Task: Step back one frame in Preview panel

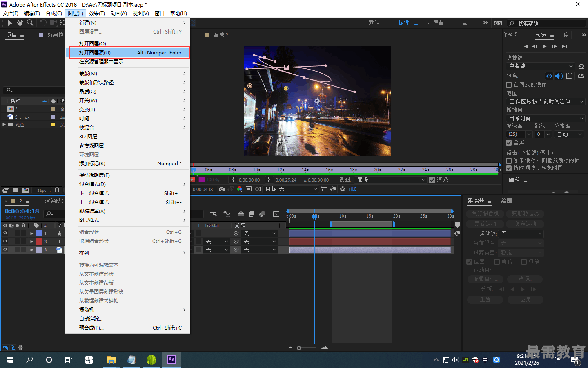Action: (x=535, y=47)
